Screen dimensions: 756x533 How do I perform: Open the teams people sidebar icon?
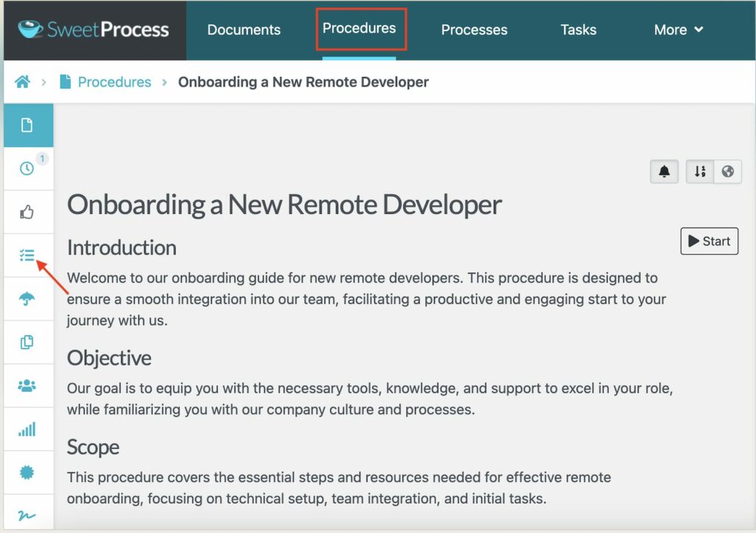(27, 385)
